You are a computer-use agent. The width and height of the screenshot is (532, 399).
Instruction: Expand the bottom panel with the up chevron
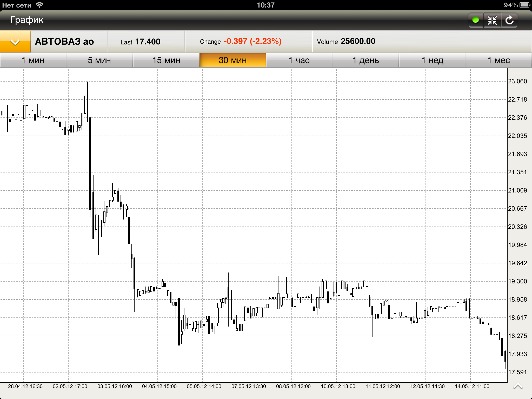[x=518, y=386]
